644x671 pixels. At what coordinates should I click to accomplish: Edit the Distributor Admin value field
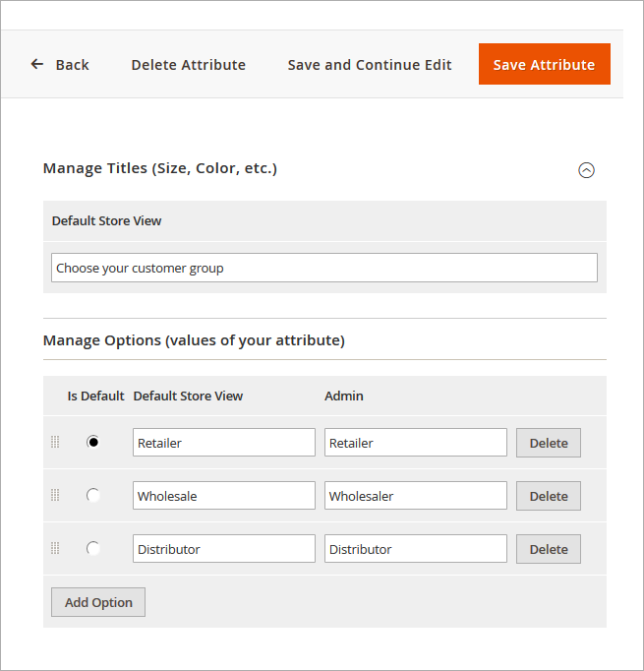pyautogui.click(x=415, y=549)
